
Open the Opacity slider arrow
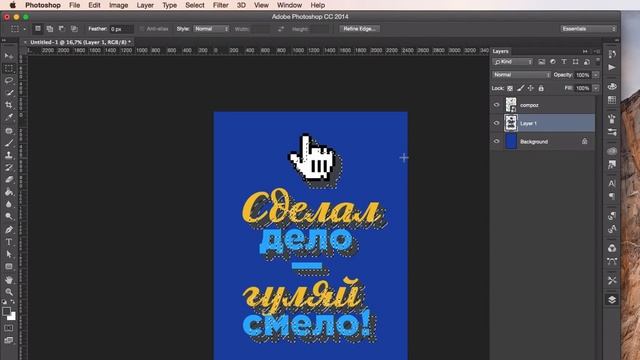(x=596, y=75)
